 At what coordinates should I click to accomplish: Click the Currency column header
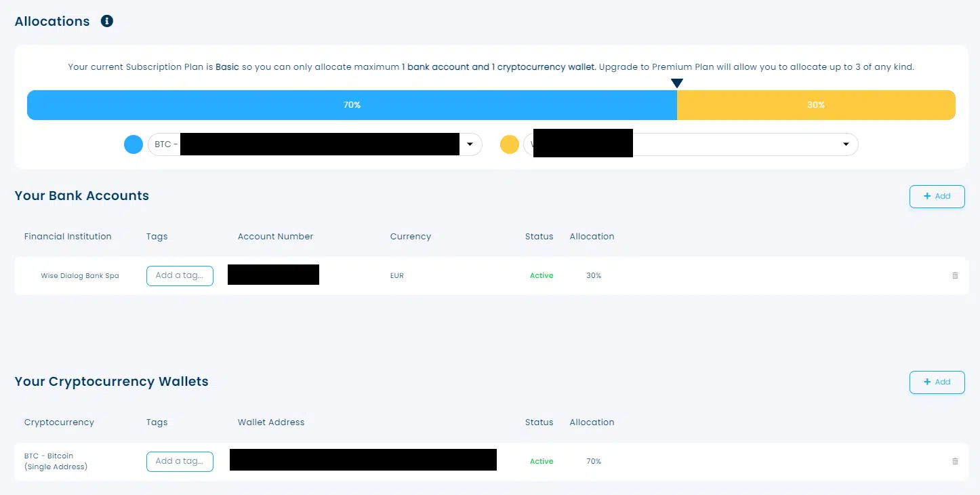pyautogui.click(x=410, y=237)
